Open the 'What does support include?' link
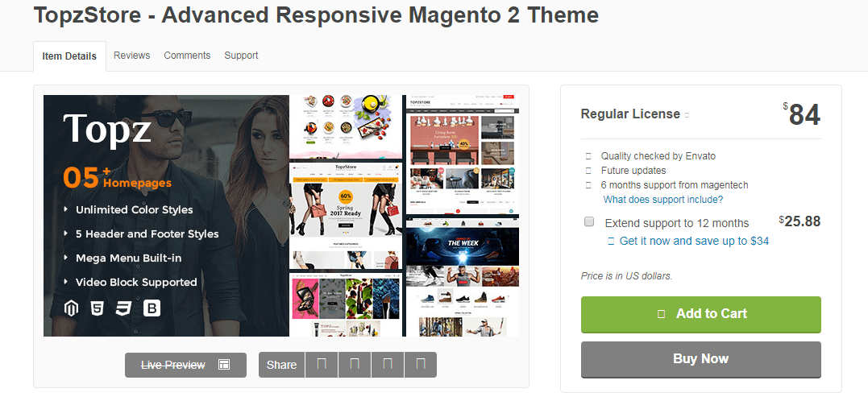868x401 pixels. [663, 200]
